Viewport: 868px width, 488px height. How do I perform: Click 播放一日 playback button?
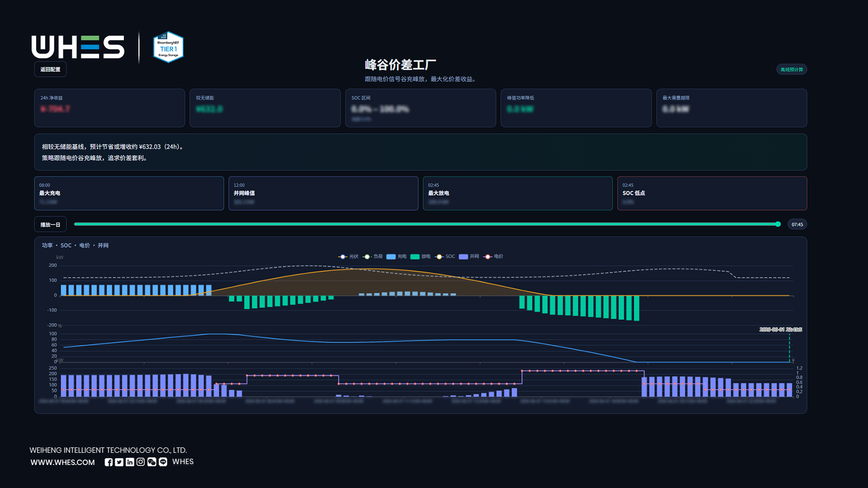pos(50,224)
